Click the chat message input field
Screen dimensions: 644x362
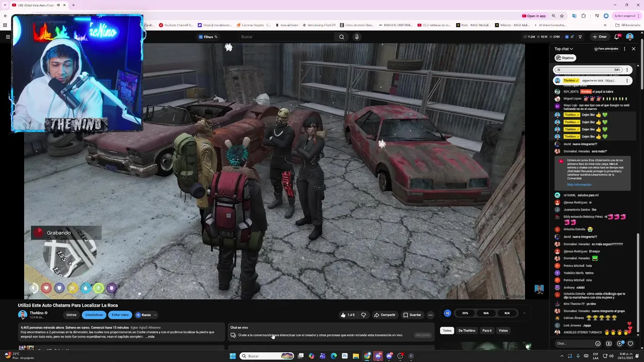click(x=574, y=343)
